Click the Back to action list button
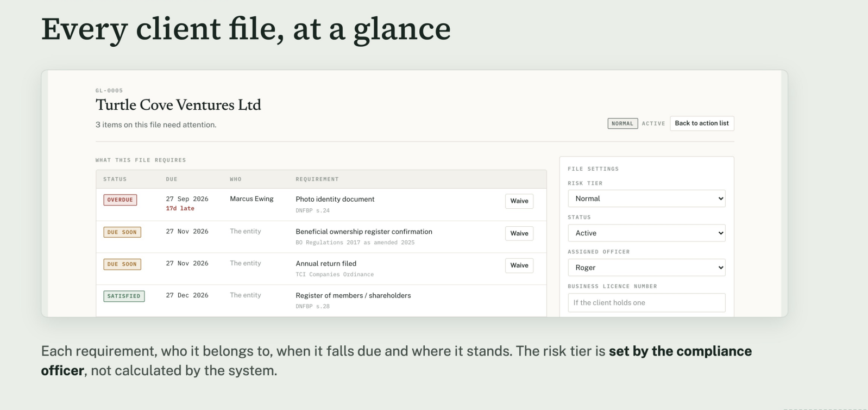The height and width of the screenshot is (410, 868). (x=702, y=123)
